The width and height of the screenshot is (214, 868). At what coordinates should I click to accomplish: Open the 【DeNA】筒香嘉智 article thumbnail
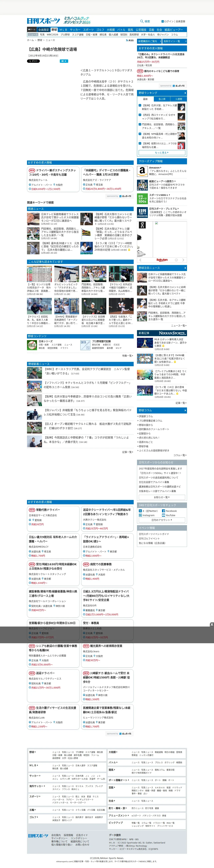67,306
